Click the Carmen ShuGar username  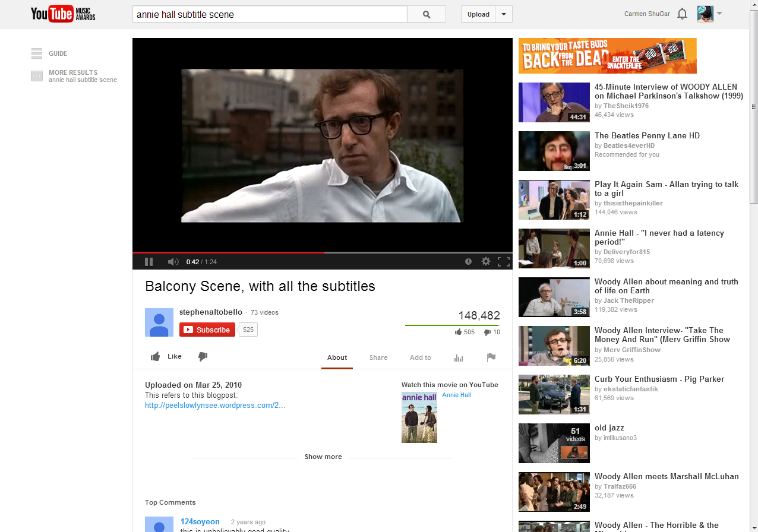(648, 14)
